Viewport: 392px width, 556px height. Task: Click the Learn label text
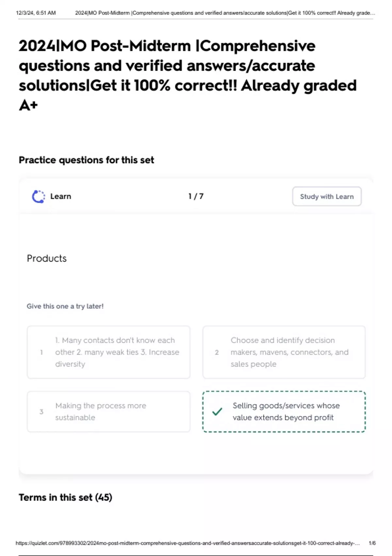[61, 196]
